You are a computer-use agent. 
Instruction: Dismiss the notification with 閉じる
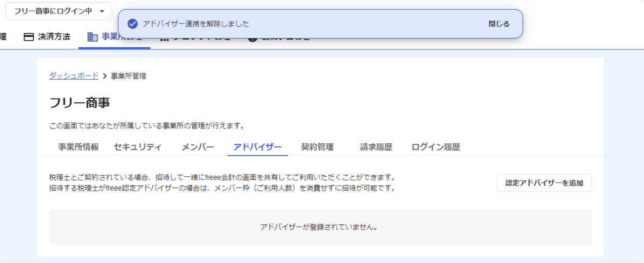[x=499, y=24]
